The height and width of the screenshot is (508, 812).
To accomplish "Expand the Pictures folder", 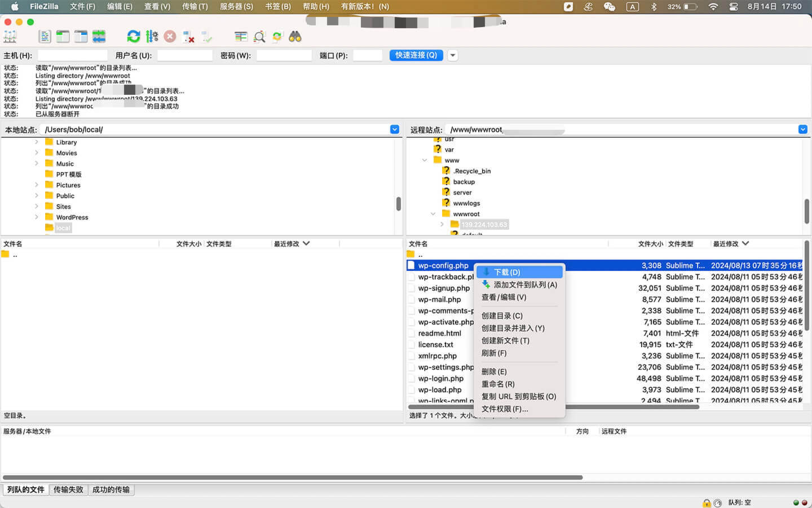I will tap(37, 185).
